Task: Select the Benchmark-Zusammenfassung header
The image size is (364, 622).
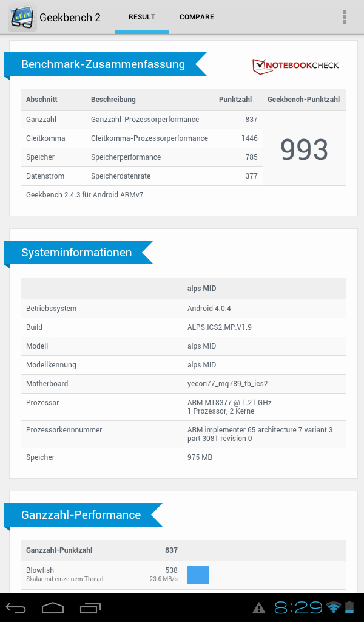Action: (x=103, y=64)
